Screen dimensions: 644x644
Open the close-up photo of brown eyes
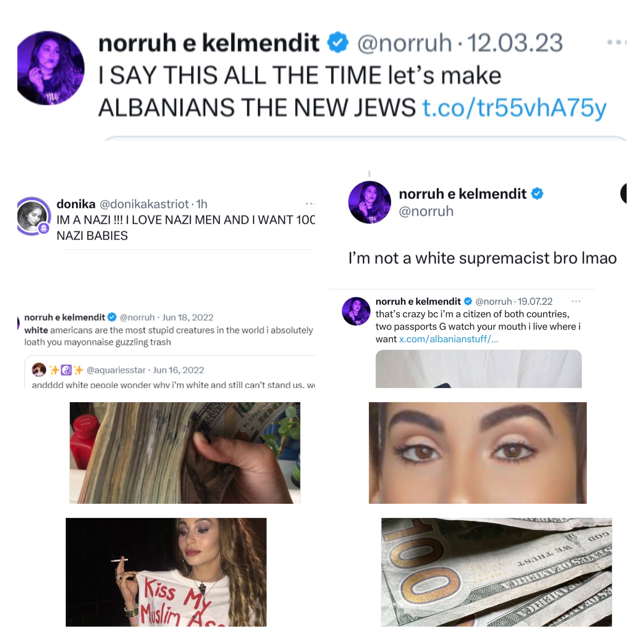click(x=478, y=453)
